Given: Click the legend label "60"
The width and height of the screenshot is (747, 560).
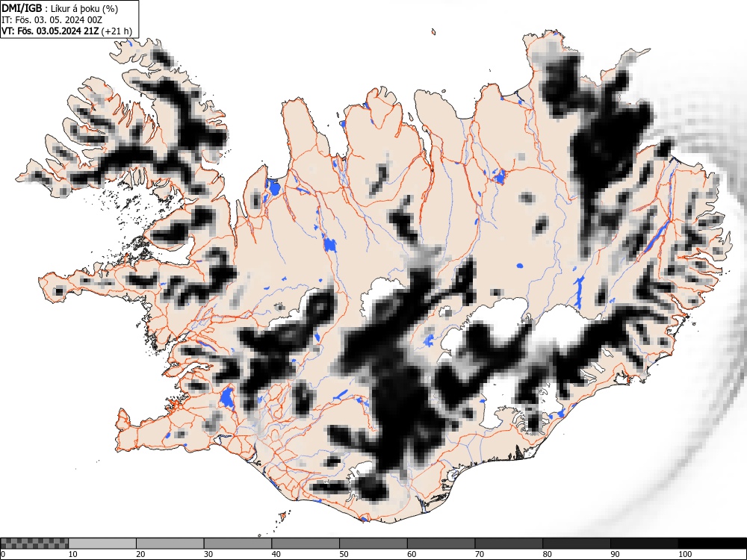Looking at the screenshot, I should pyautogui.click(x=412, y=554).
